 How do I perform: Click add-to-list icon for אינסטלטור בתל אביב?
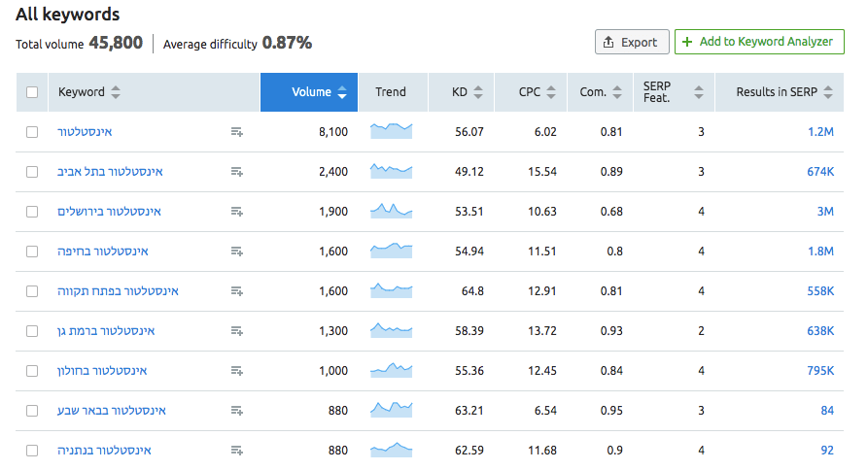pyautogui.click(x=237, y=172)
